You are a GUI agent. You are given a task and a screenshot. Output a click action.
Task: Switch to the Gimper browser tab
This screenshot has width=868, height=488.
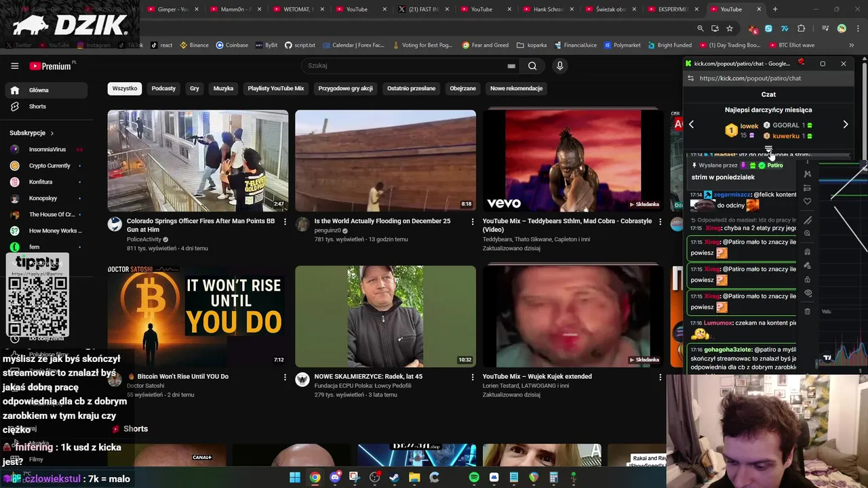pos(173,9)
